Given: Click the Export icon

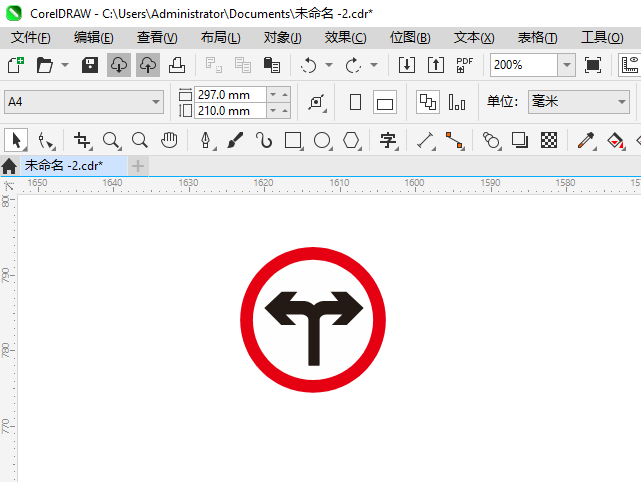Looking at the screenshot, I should point(436,65).
